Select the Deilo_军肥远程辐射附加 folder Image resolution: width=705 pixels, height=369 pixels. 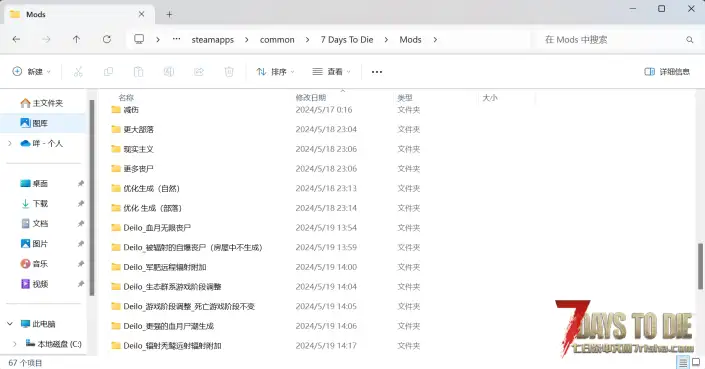[x=159, y=267]
